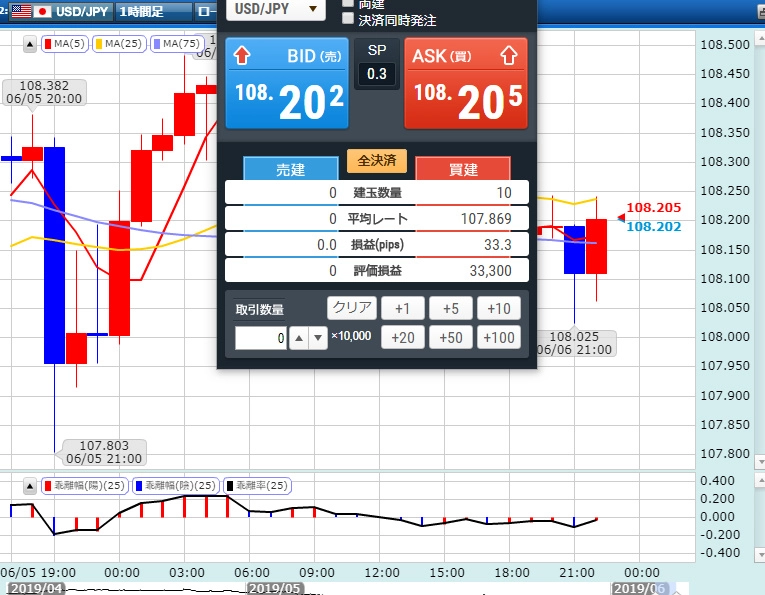Increase quantity with up stepper arrow

[x=299, y=338]
